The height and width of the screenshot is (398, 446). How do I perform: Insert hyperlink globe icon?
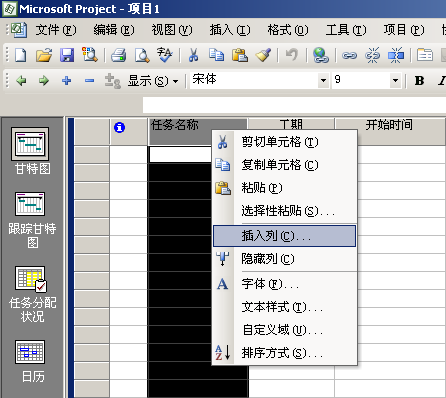click(x=321, y=55)
